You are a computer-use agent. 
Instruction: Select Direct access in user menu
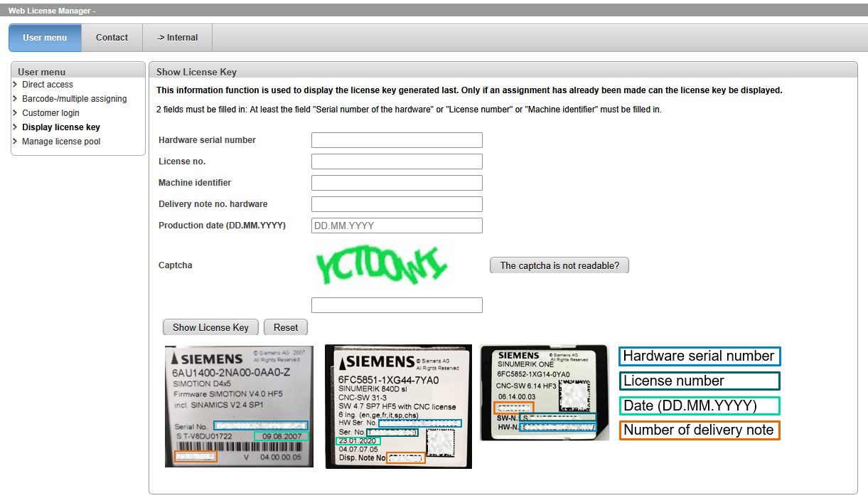click(x=48, y=85)
